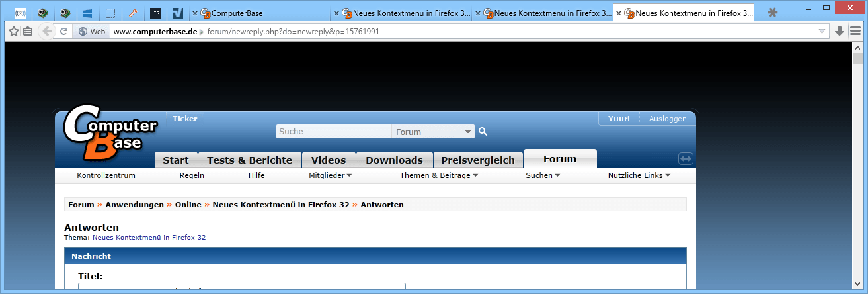Viewport: 868px width, 294px height.
Task: Click into the Suche search field
Action: point(334,132)
